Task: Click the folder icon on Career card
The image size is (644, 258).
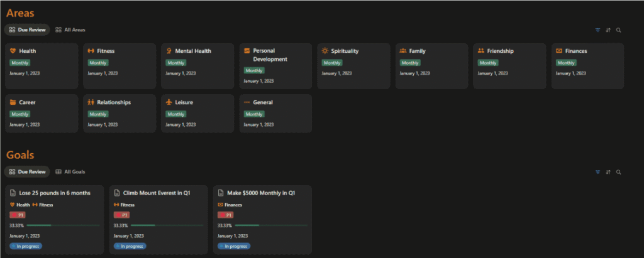Action: point(13,102)
